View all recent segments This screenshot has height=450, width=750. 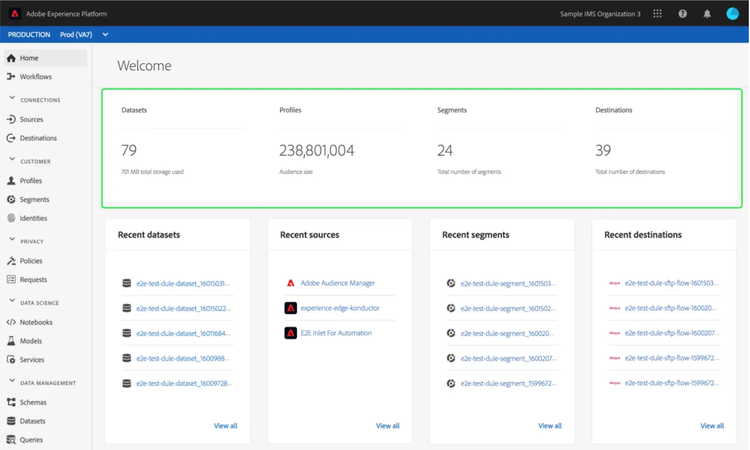550,426
